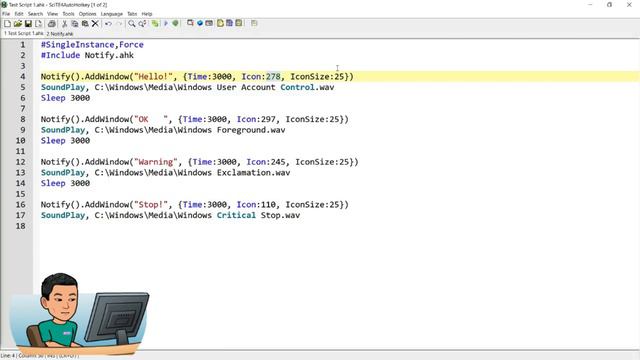The height and width of the screenshot is (360, 640).
Task: Click the Cut scissors icon
Action: (x=64, y=23)
